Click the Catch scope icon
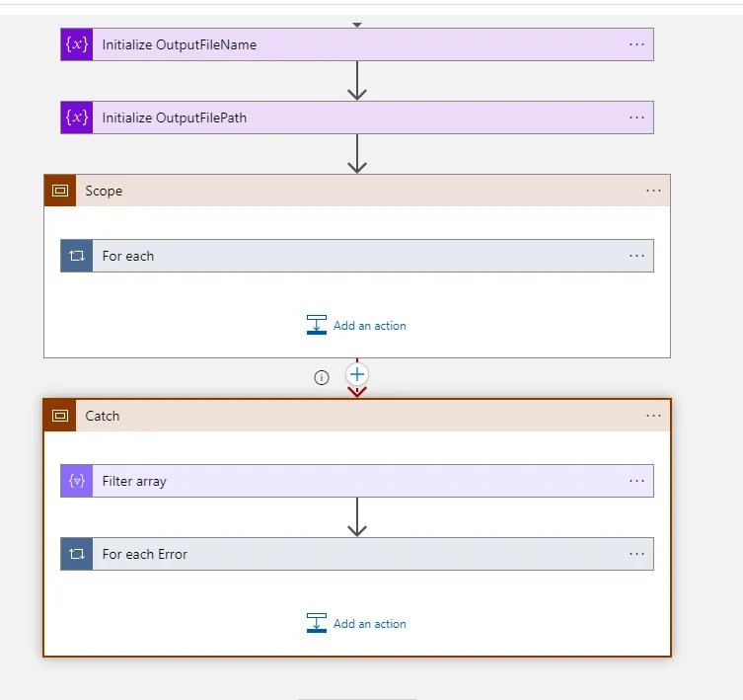The width and height of the screenshot is (743, 700). click(x=60, y=416)
